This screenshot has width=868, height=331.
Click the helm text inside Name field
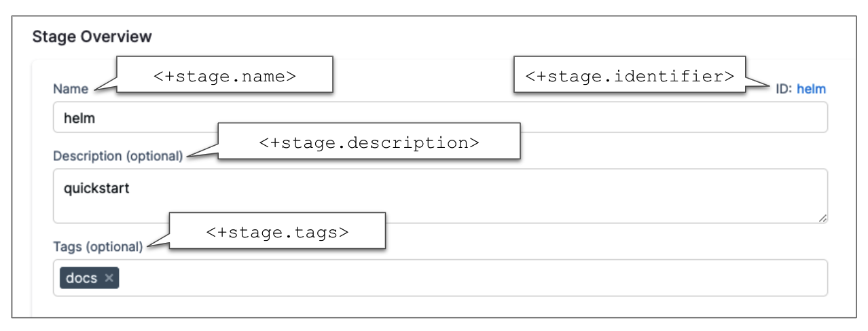[79, 118]
